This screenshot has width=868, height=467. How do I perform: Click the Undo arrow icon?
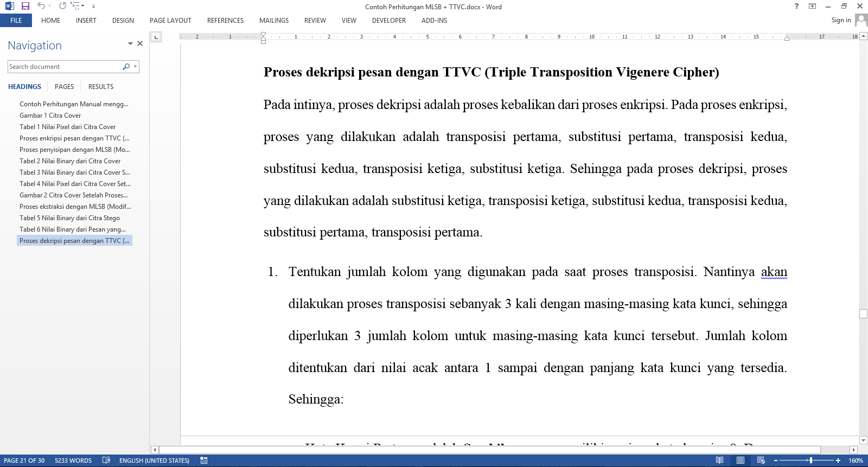pos(41,6)
